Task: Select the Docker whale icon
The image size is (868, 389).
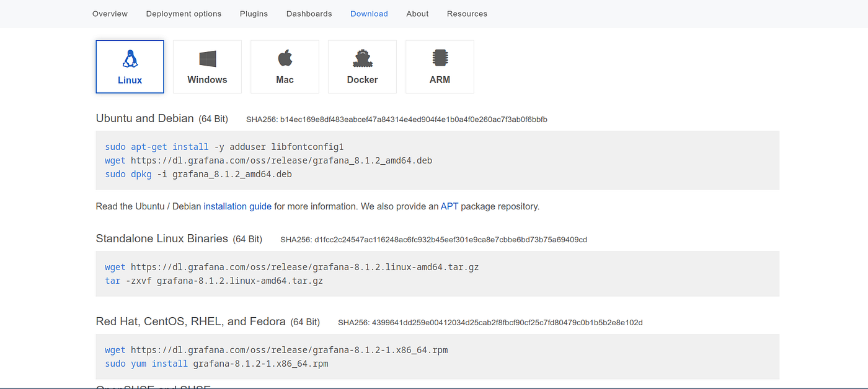Action: click(x=362, y=58)
